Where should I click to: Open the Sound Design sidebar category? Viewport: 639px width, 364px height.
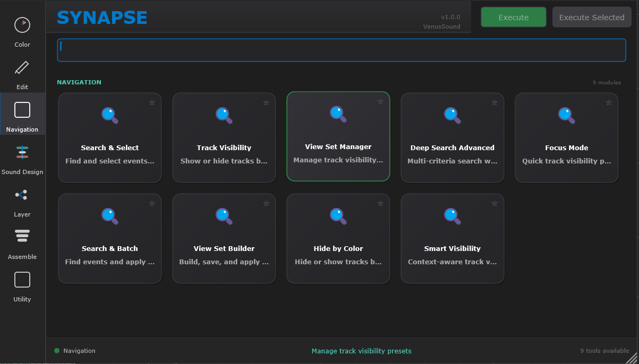pos(22,159)
